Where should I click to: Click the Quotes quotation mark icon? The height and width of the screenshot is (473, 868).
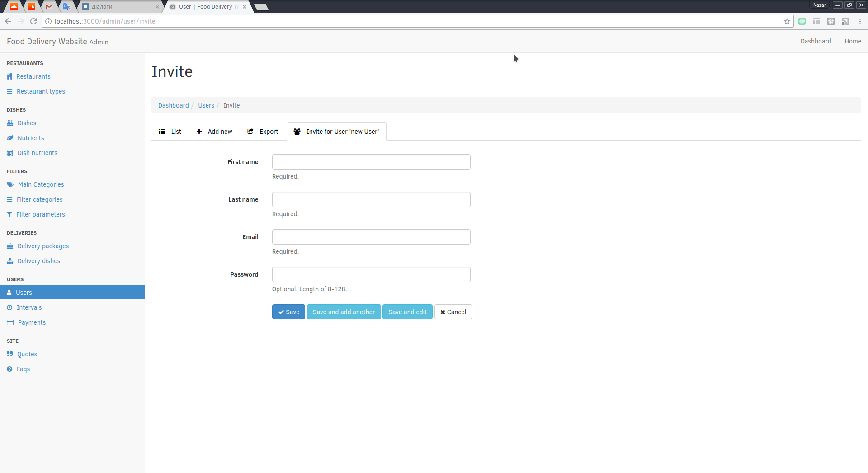point(10,354)
